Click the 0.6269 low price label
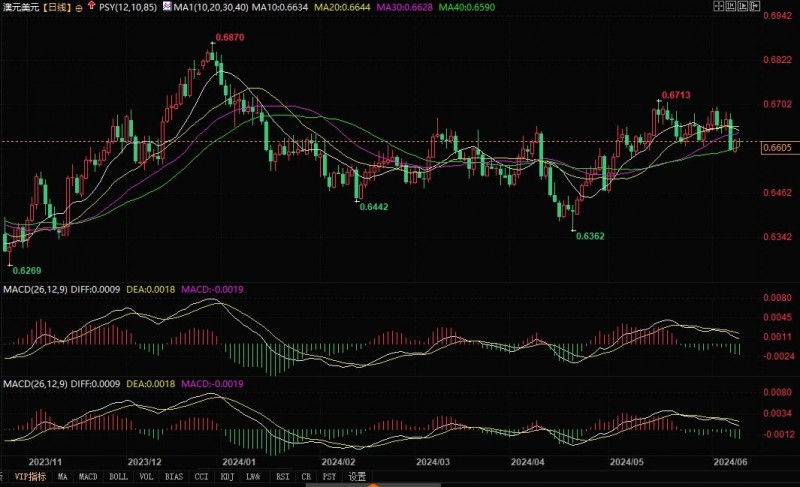Viewport: 800px width, 487px height. [x=27, y=270]
